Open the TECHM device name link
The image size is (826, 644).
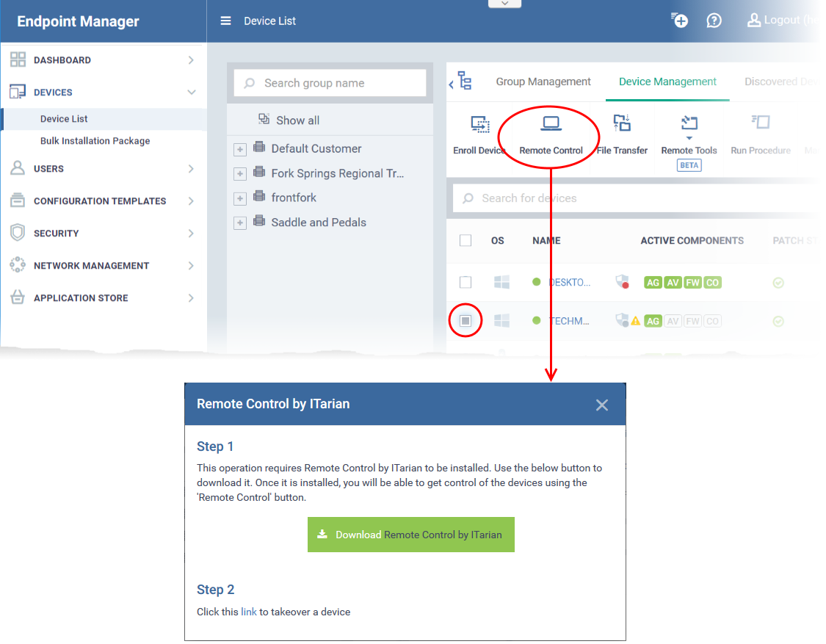tap(570, 321)
